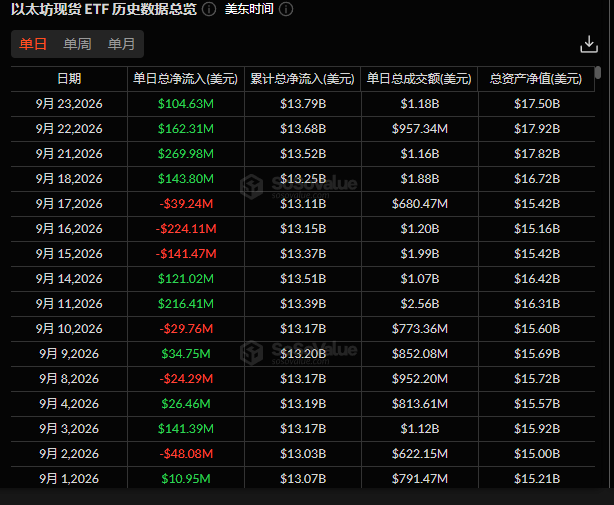Click the outflow value -$39.24M
The height and width of the screenshot is (505, 614).
pyautogui.click(x=186, y=204)
